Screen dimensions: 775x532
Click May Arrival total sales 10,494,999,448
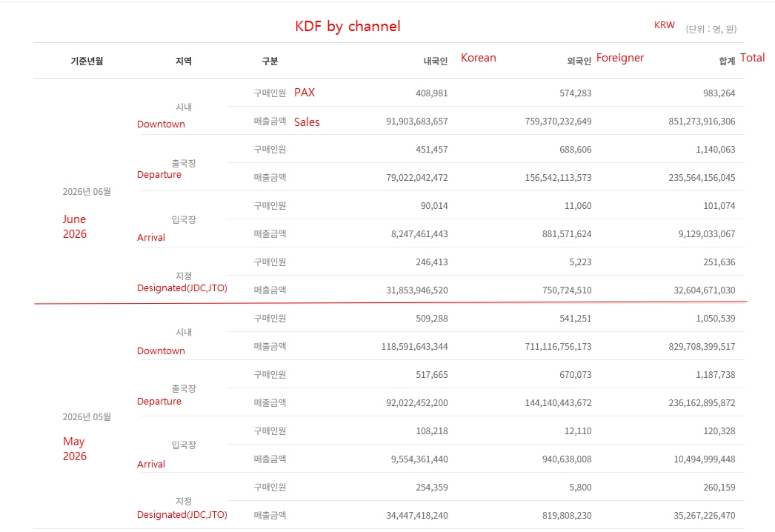(x=705, y=459)
